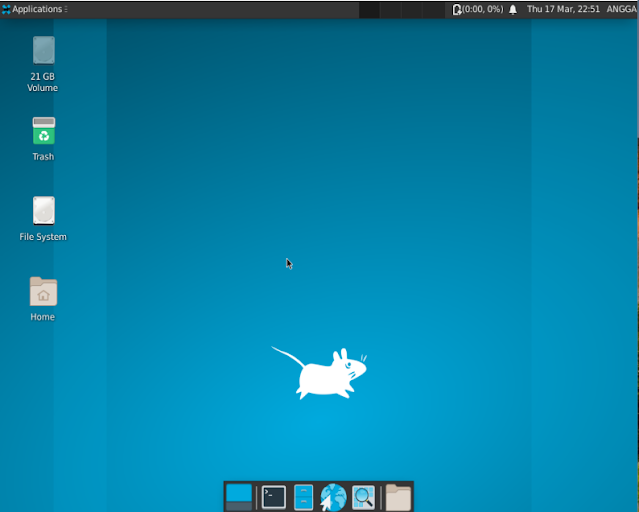Switch to first workspace in pager
This screenshot has height=512, width=639.
click(x=369, y=10)
